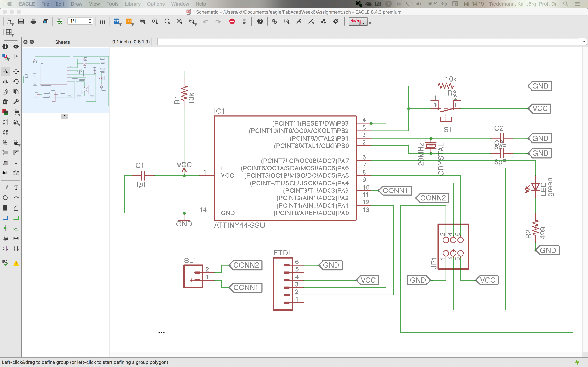Select the Delete trash can tool
This screenshot has width=588, height=367.
click(x=5, y=102)
